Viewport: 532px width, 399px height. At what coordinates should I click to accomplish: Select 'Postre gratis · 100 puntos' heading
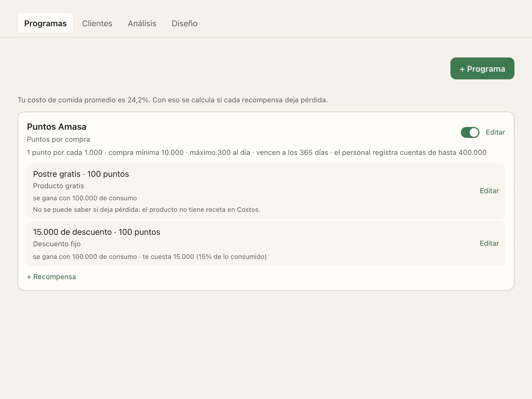(x=81, y=174)
